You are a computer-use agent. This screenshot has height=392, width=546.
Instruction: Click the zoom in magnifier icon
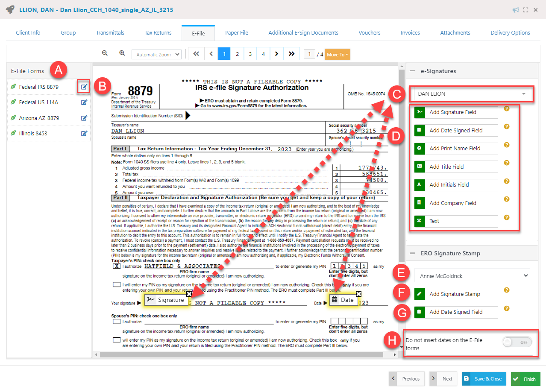(x=122, y=53)
